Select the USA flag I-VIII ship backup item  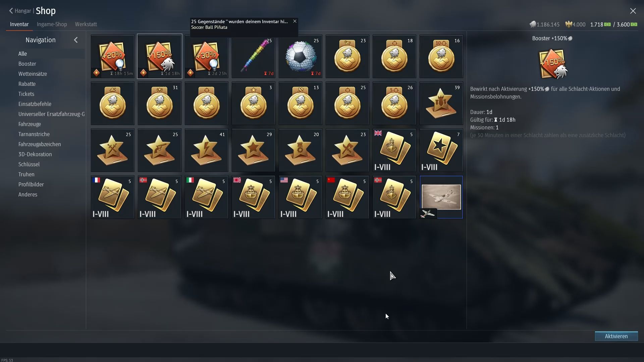(x=300, y=197)
